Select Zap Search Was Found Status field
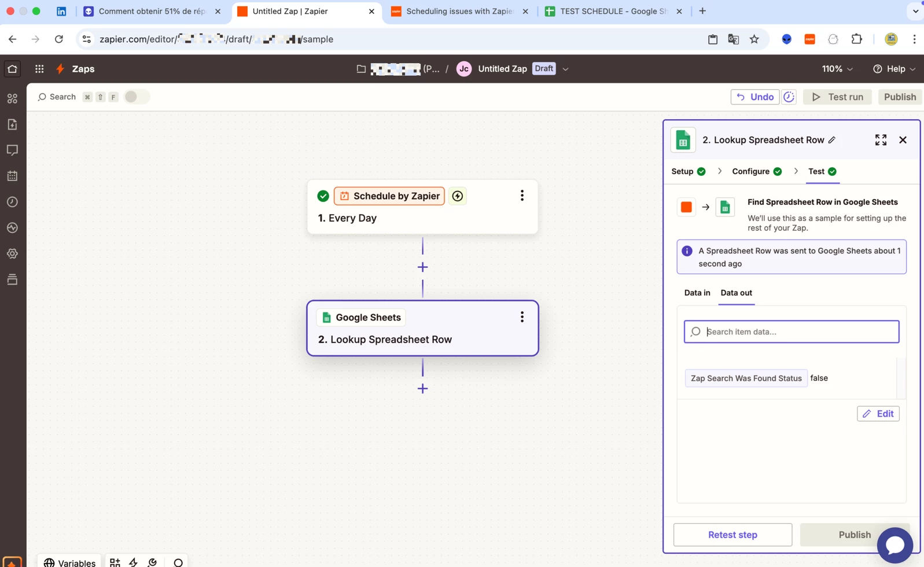924x567 pixels. coord(746,378)
